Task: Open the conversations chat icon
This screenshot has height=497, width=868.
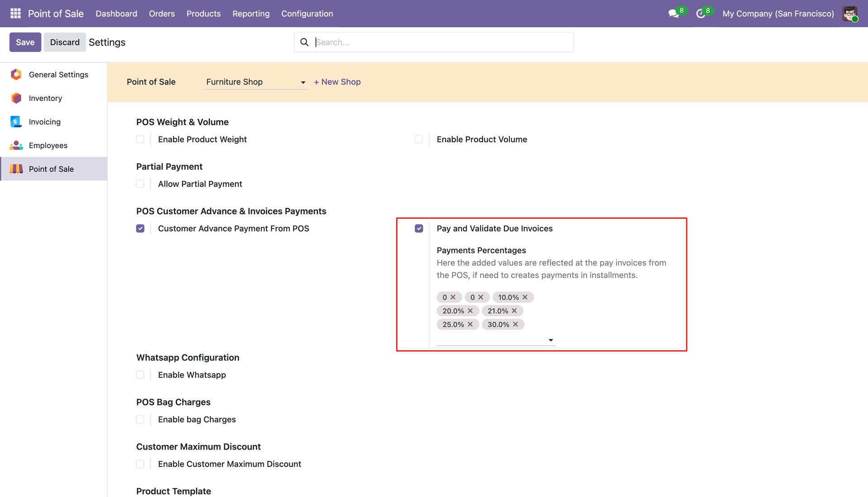Action: pos(674,14)
